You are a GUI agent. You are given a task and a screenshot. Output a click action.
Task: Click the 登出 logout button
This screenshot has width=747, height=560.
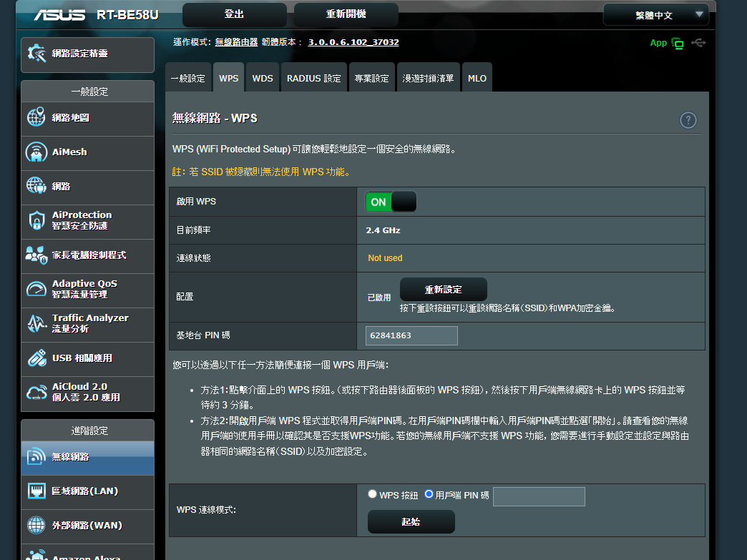click(235, 14)
